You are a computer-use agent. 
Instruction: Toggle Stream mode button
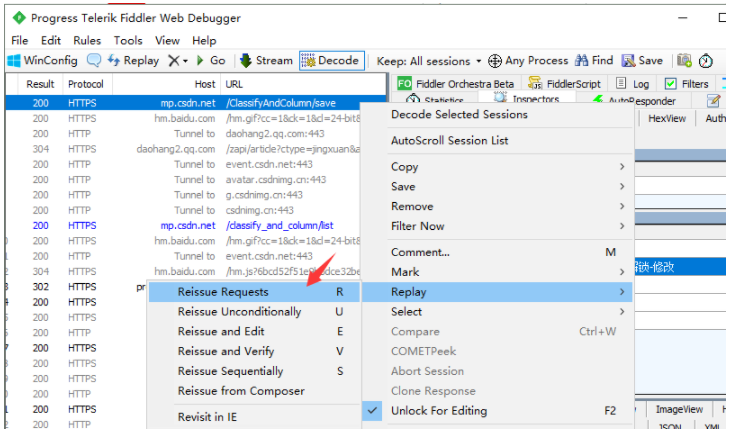pos(266,61)
